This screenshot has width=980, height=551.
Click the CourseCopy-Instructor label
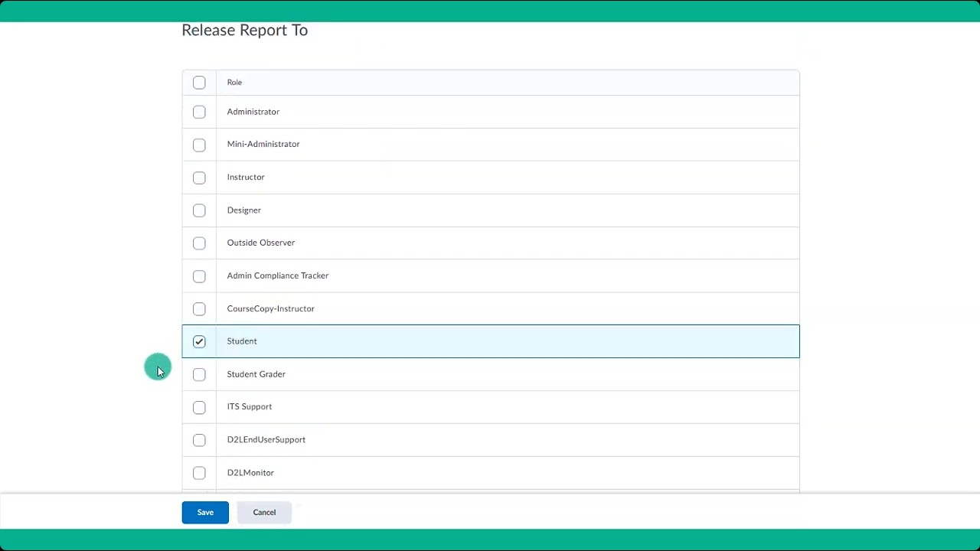coord(270,308)
